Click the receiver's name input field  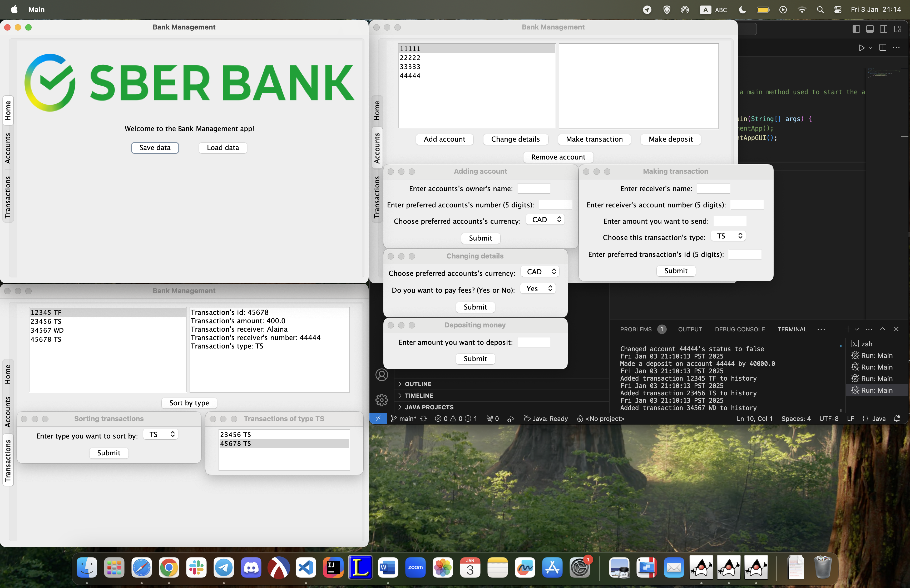(x=713, y=188)
